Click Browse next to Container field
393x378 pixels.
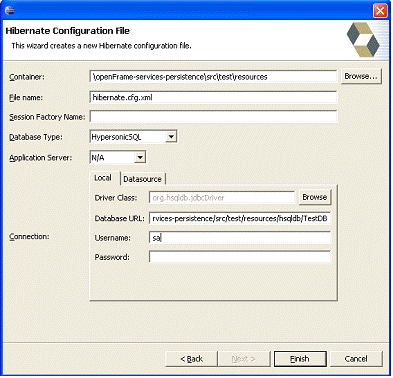pyautogui.click(x=361, y=76)
